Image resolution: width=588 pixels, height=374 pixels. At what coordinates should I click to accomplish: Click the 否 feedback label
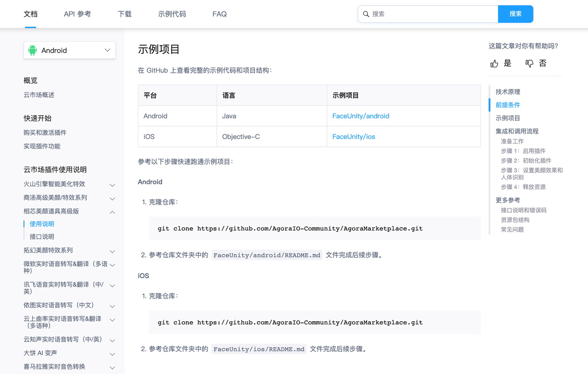pyautogui.click(x=543, y=63)
